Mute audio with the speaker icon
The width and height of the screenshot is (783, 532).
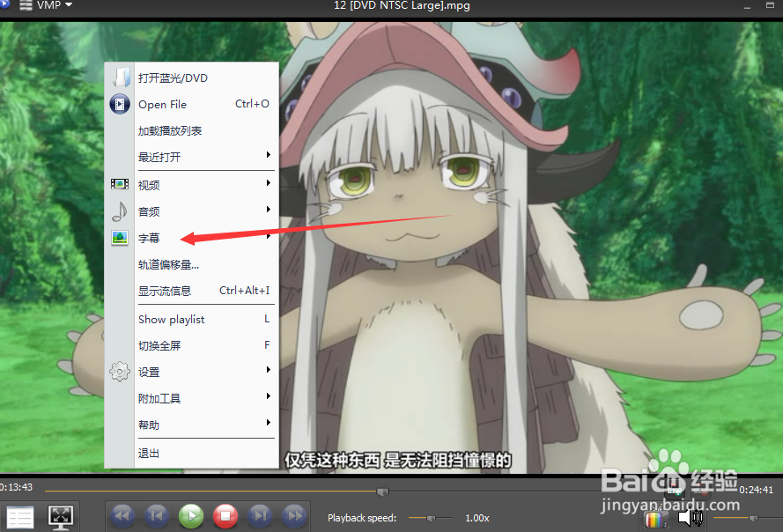691,518
